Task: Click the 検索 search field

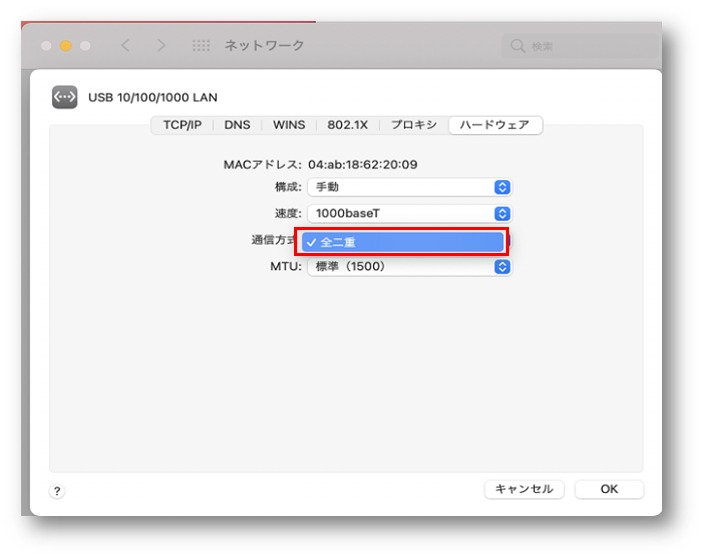Action: click(580, 46)
